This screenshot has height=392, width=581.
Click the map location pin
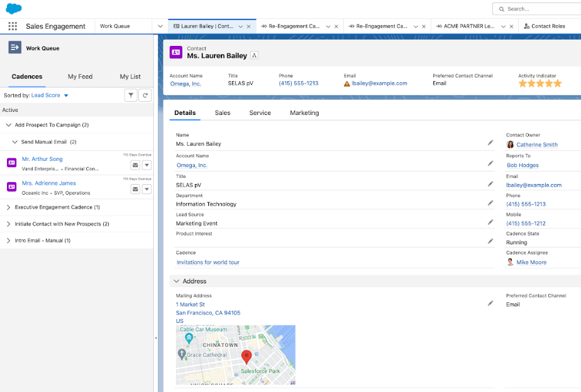[x=246, y=357]
